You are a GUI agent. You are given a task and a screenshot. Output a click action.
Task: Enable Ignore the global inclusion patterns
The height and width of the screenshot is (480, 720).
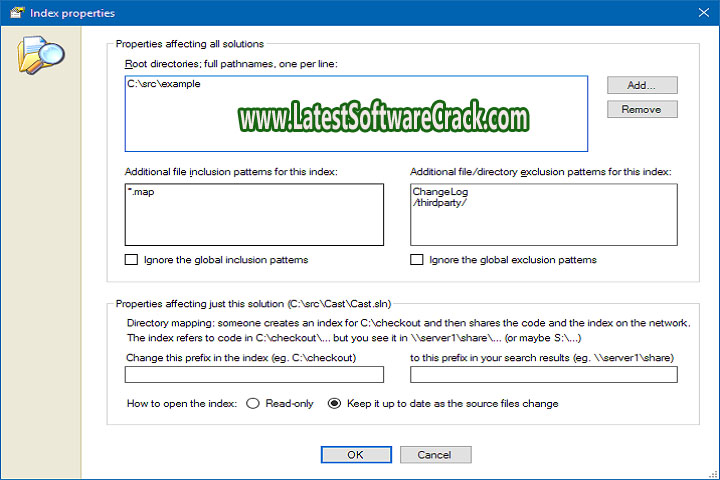click(x=131, y=260)
